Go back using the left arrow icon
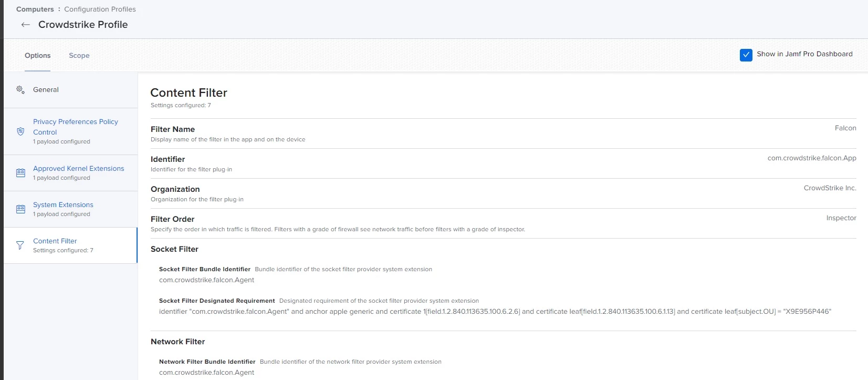Viewport: 868px width, 380px height. pos(25,25)
